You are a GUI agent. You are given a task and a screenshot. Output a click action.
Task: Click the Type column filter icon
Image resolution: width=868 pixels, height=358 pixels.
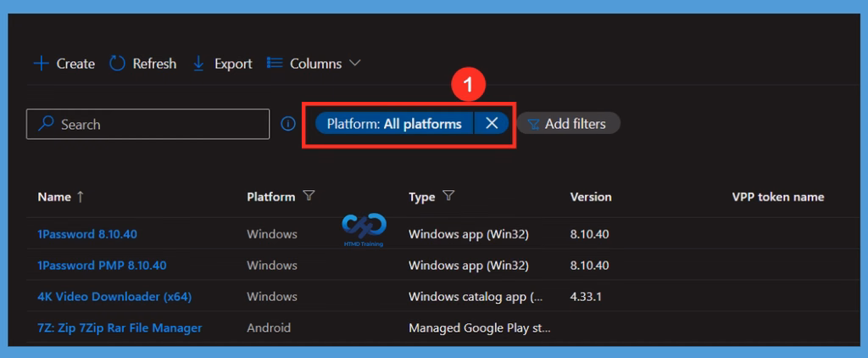[449, 196]
